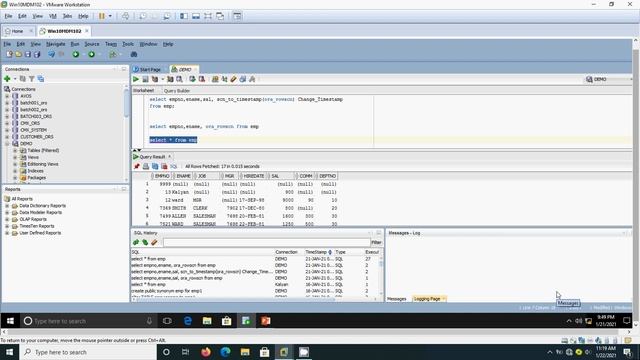Click the New file icon in the SQL Developer toolbar
640x360 pixels.
click(9, 54)
